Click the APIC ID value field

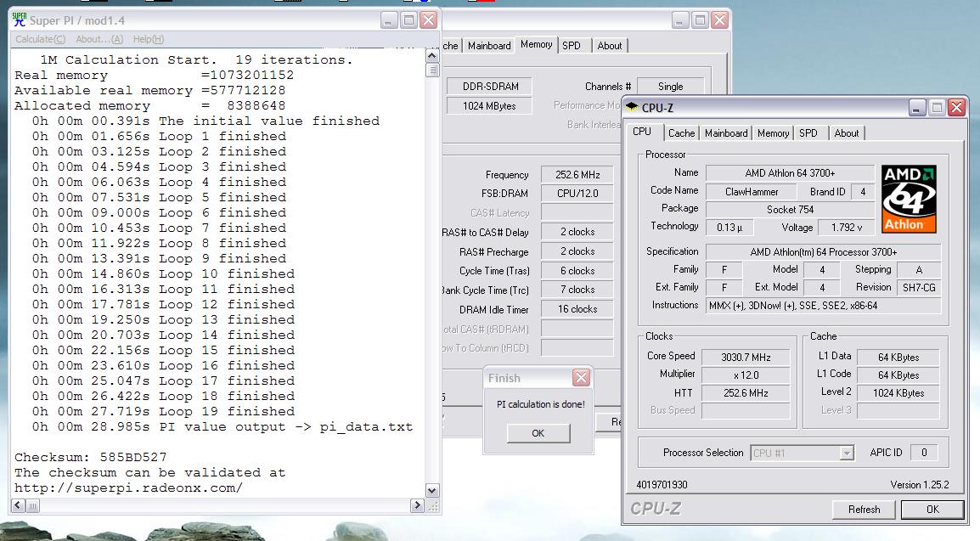(x=924, y=453)
